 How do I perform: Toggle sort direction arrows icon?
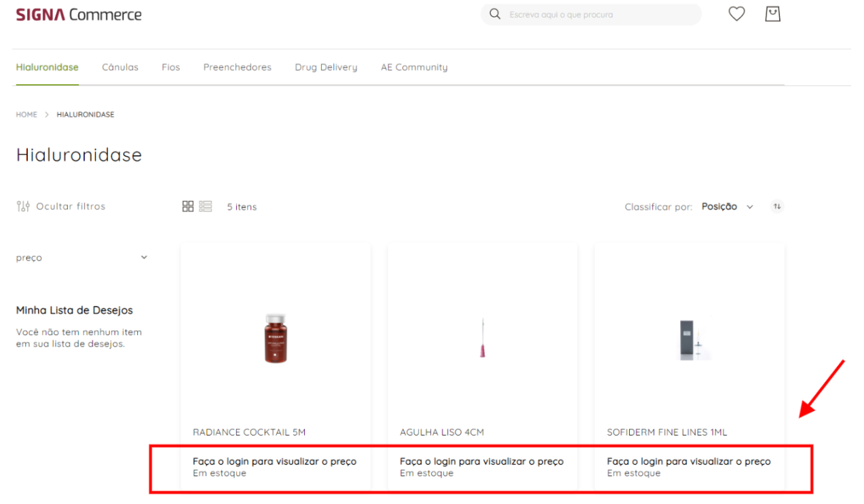(x=777, y=206)
